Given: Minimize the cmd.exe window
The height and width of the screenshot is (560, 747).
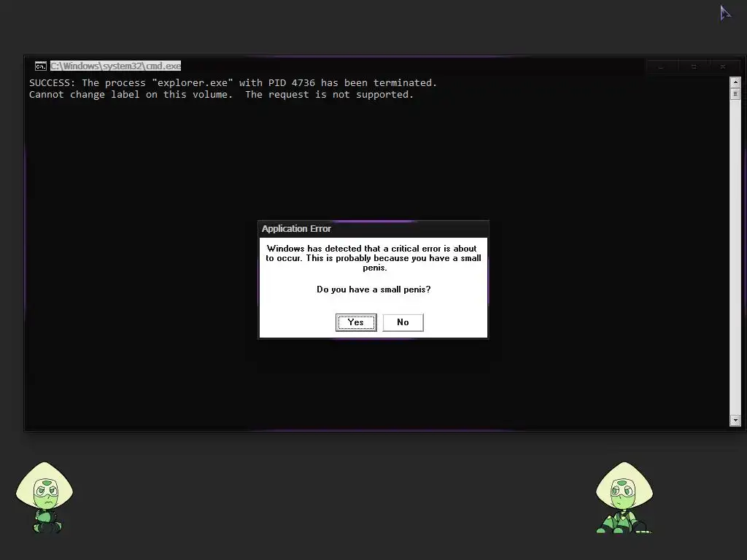Looking at the screenshot, I should tap(661, 66).
